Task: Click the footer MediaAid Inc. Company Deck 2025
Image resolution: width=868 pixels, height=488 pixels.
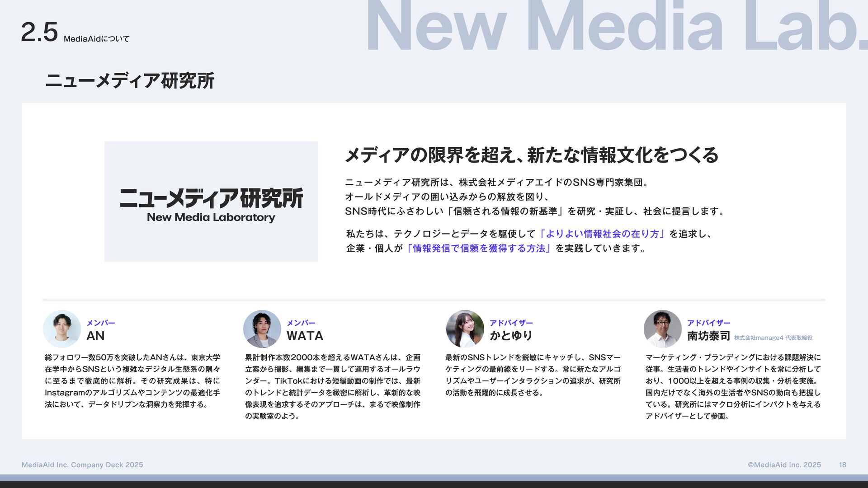Action: [x=82, y=465]
